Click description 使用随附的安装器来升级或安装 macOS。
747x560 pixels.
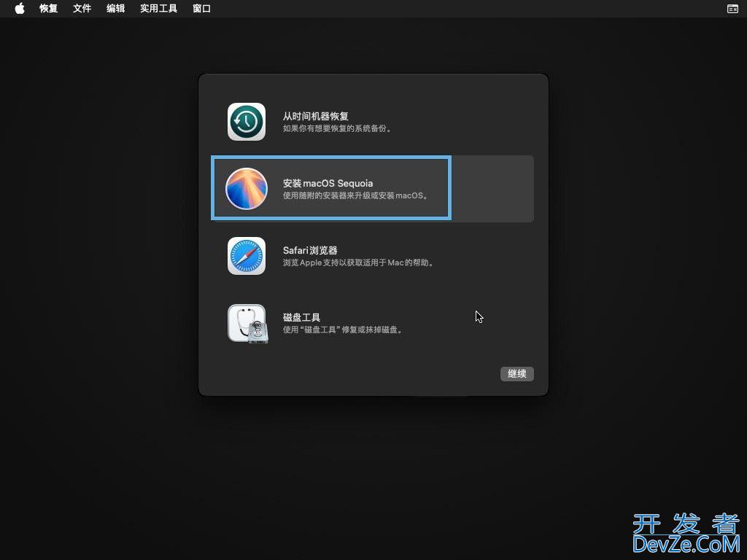coord(356,195)
